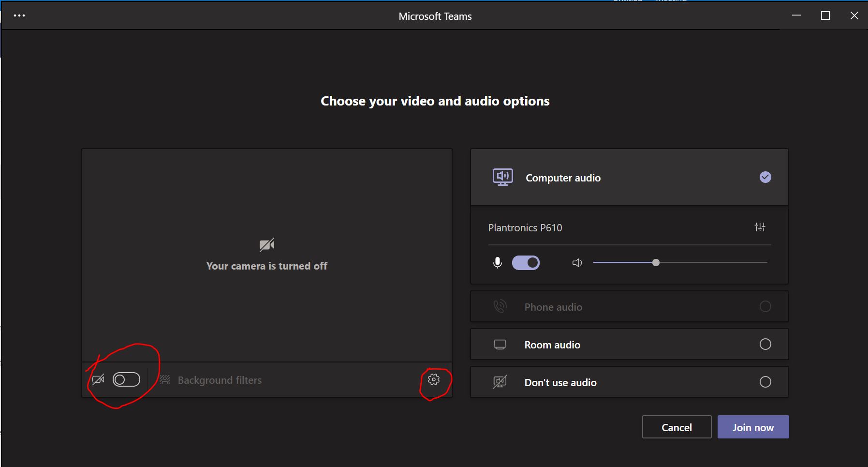This screenshot has height=467, width=868.
Task: Select the Phone audio radio option
Action: tap(765, 306)
